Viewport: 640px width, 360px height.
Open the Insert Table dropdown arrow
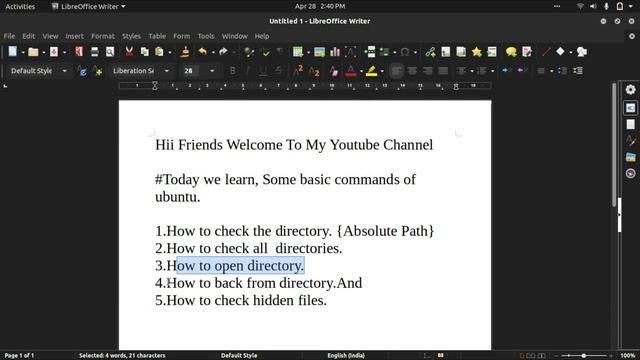(308, 52)
